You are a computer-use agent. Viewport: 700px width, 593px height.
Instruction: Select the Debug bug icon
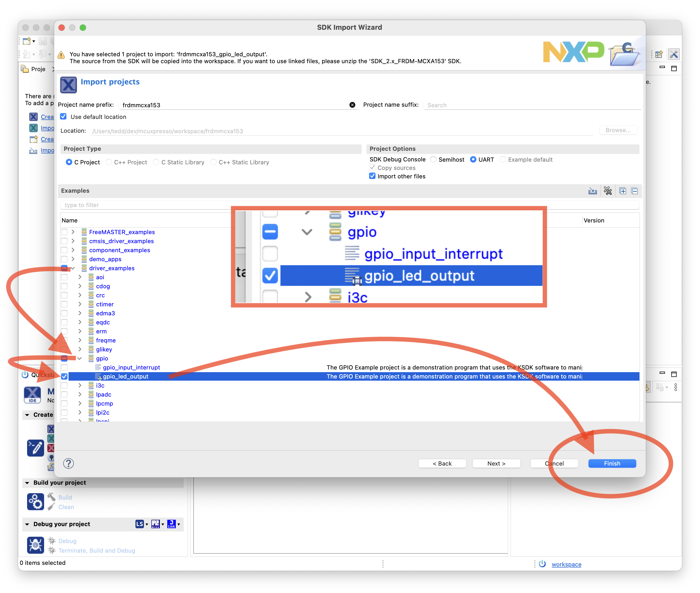(52, 541)
